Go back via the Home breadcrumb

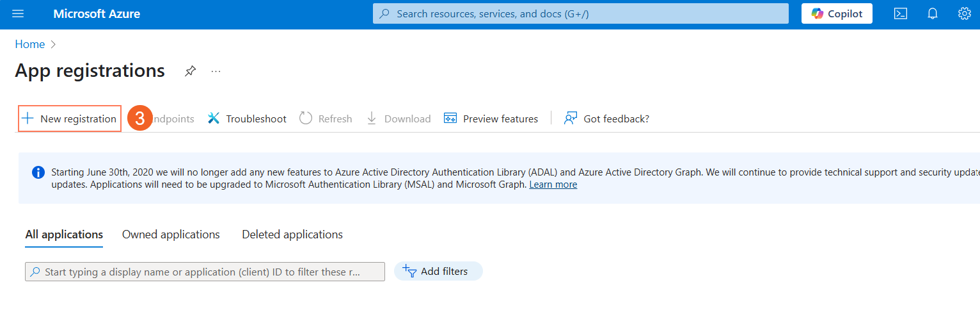30,44
